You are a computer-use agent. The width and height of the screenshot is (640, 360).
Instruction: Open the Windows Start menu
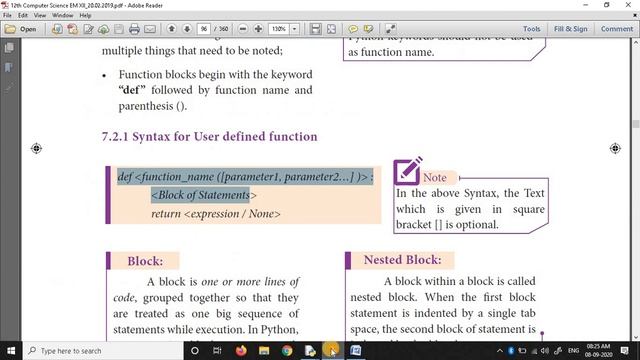click(11, 351)
